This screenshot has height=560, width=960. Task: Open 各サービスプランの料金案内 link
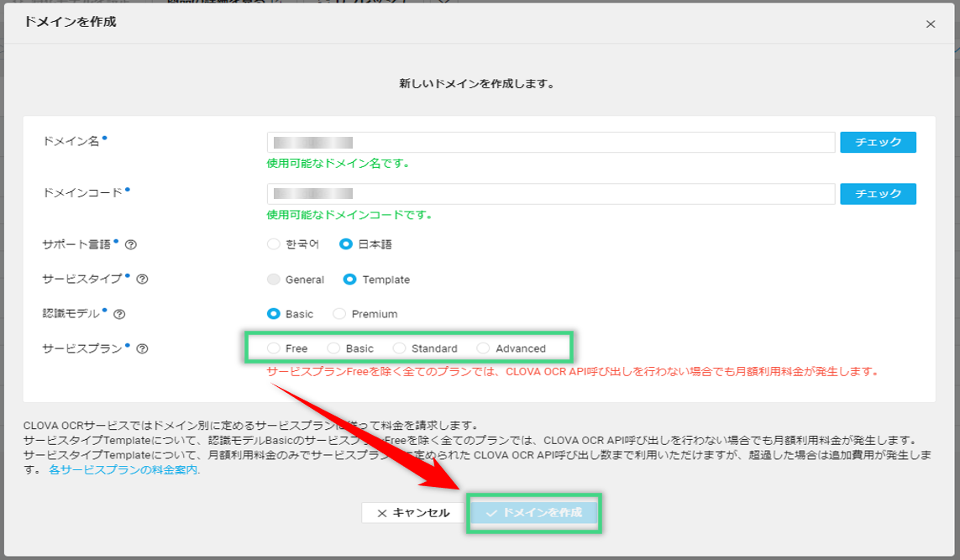point(124,470)
